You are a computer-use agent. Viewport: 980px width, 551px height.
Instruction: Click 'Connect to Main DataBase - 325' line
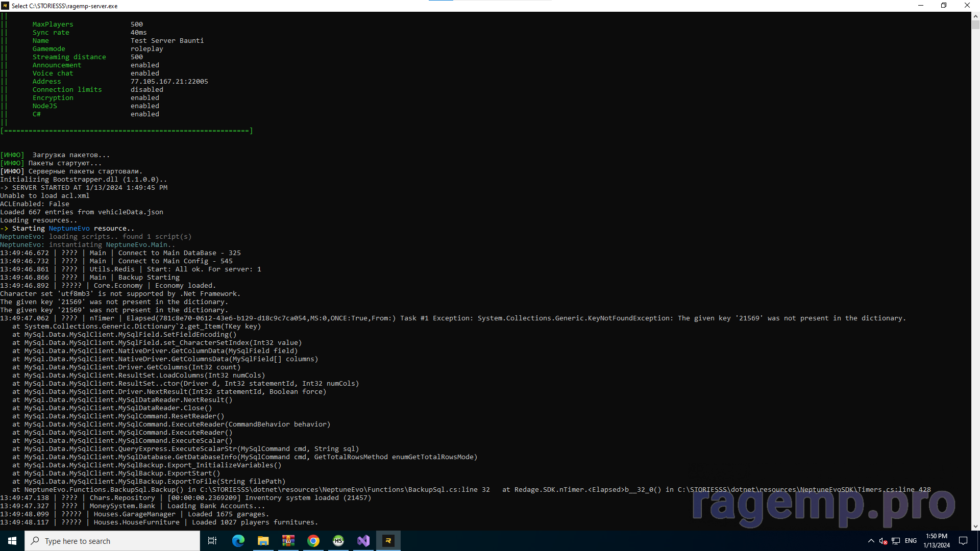tap(120, 253)
